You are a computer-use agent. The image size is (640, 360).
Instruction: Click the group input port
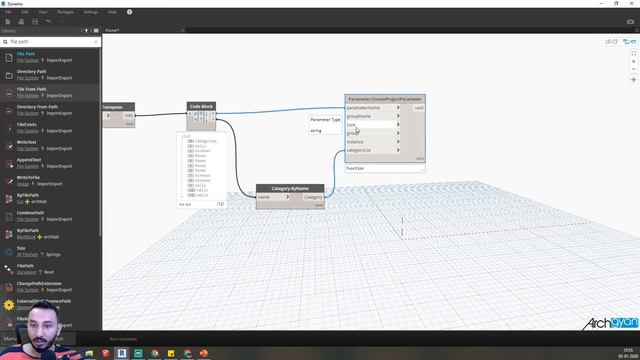point(373,133)
